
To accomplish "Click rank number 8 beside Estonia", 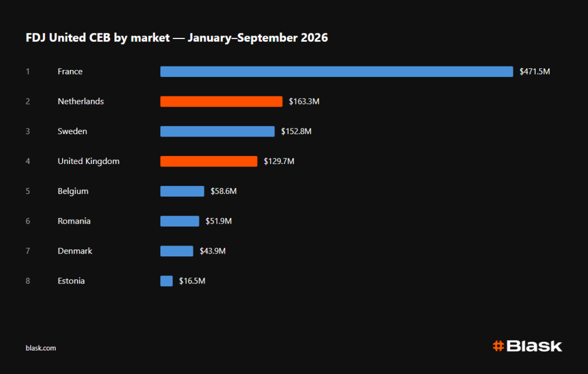I will (28, 282).
